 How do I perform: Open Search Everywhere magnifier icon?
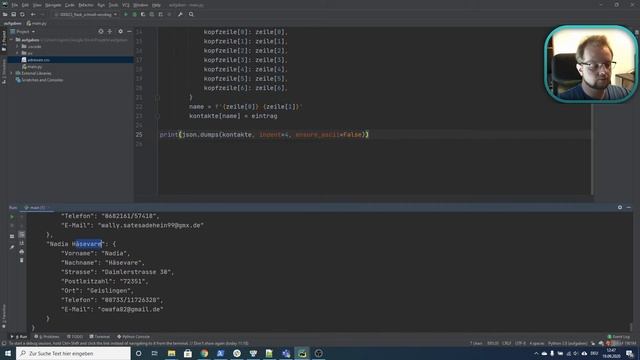pyautogui.click(x=191, y=14)
